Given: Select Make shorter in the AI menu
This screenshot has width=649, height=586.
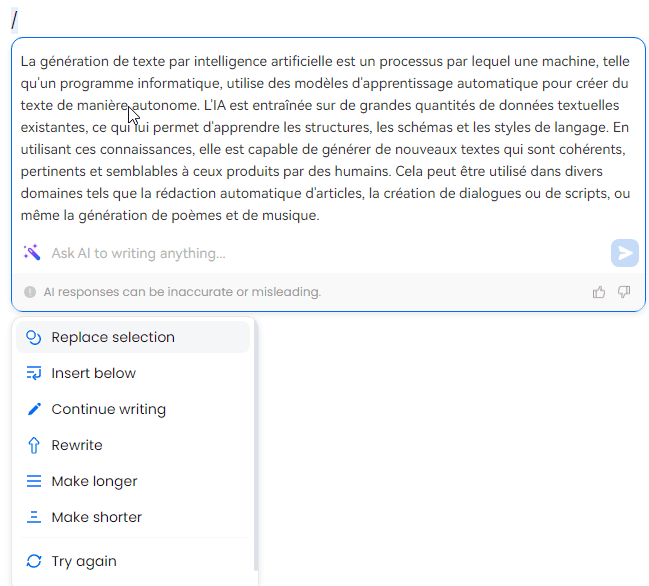Looking at the screenshot, I should click(x=133, y=517).
